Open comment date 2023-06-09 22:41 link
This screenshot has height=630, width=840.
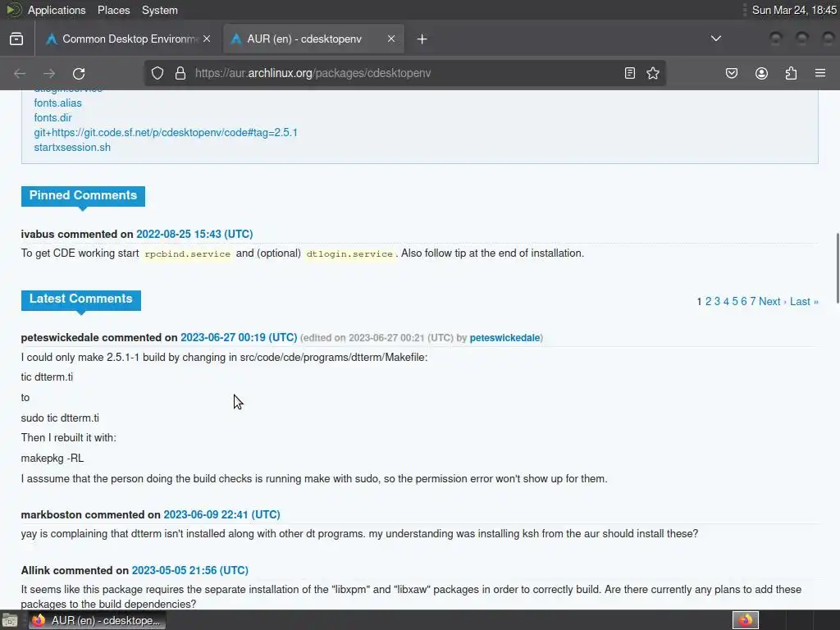point(221,515)
